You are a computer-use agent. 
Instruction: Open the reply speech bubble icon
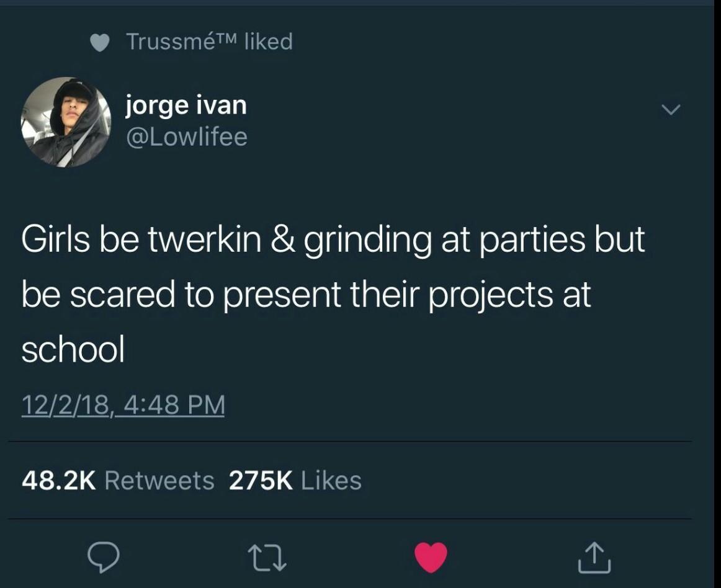tap(104, 557)
